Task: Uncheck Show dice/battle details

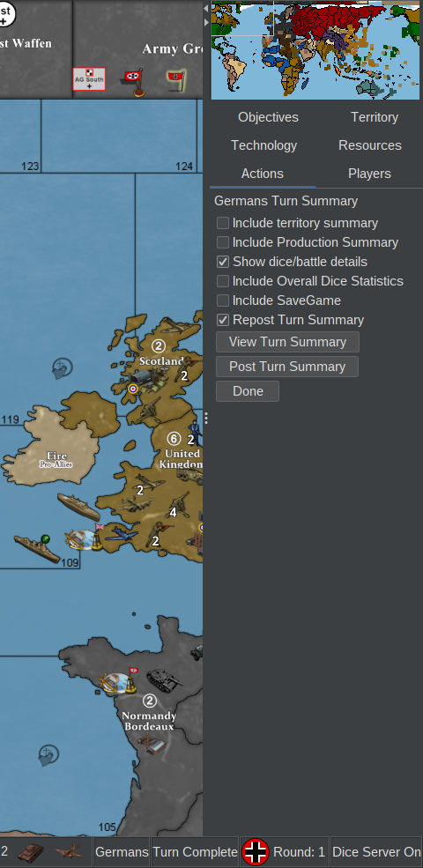Action: (x=223, y=262)
